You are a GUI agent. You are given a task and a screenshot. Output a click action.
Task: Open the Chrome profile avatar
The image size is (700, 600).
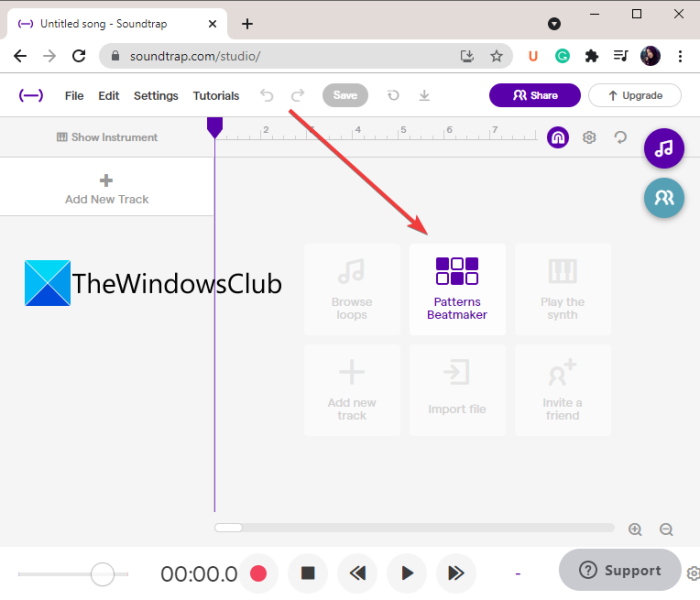click(650, 56)
